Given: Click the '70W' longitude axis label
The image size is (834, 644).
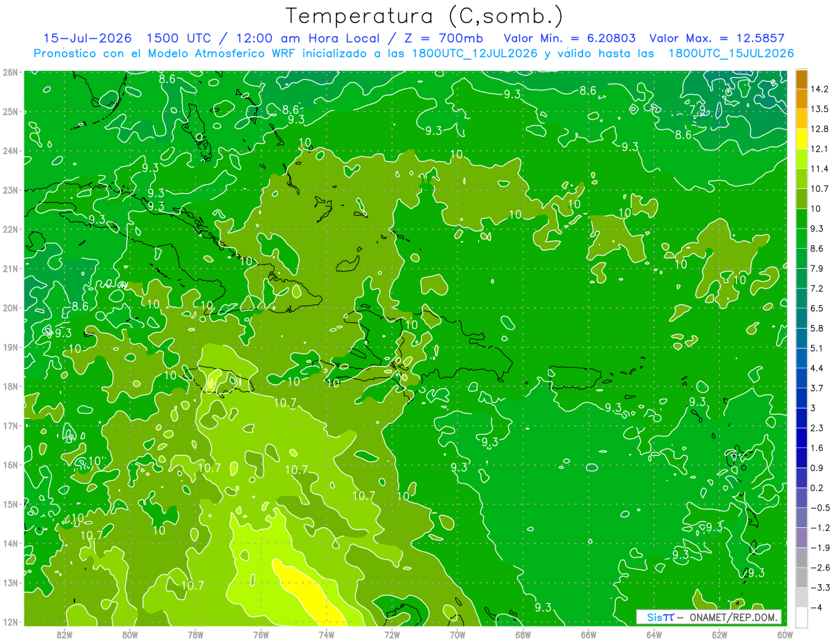Looking at the screenshot, I should [457, 634].
